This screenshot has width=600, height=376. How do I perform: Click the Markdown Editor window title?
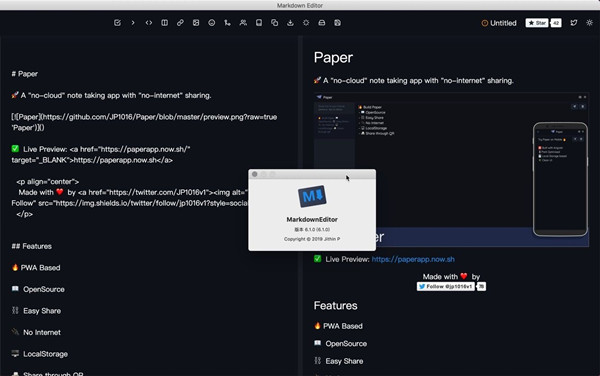pyautogui.click(x=300, y=5)
